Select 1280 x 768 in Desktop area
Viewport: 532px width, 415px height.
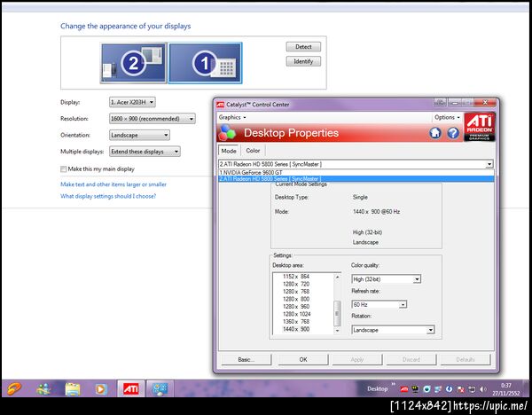[x=296, y=292]
